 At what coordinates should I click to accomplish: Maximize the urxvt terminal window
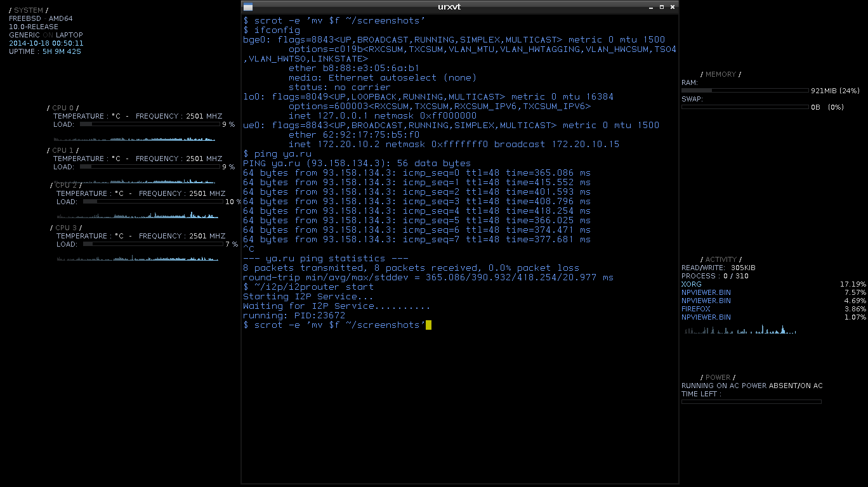click(x=662, y=7)
